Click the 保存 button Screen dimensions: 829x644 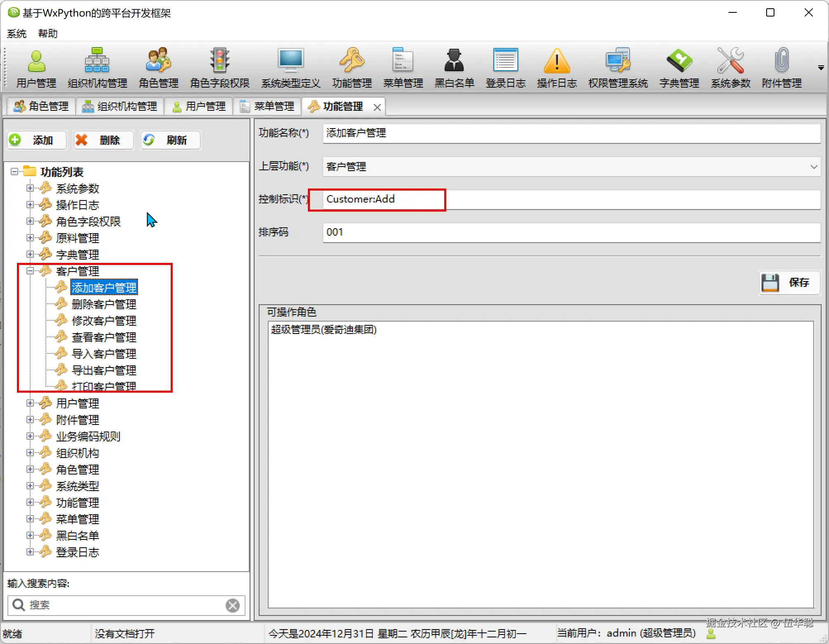789,283
